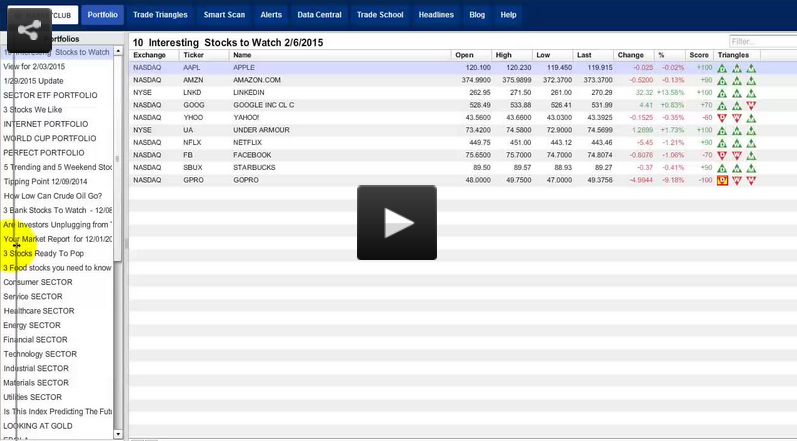Open INTERNET PORTFOLIO
Image resolution: width=797 pixels, height=441 pixels.
point(46,124)
